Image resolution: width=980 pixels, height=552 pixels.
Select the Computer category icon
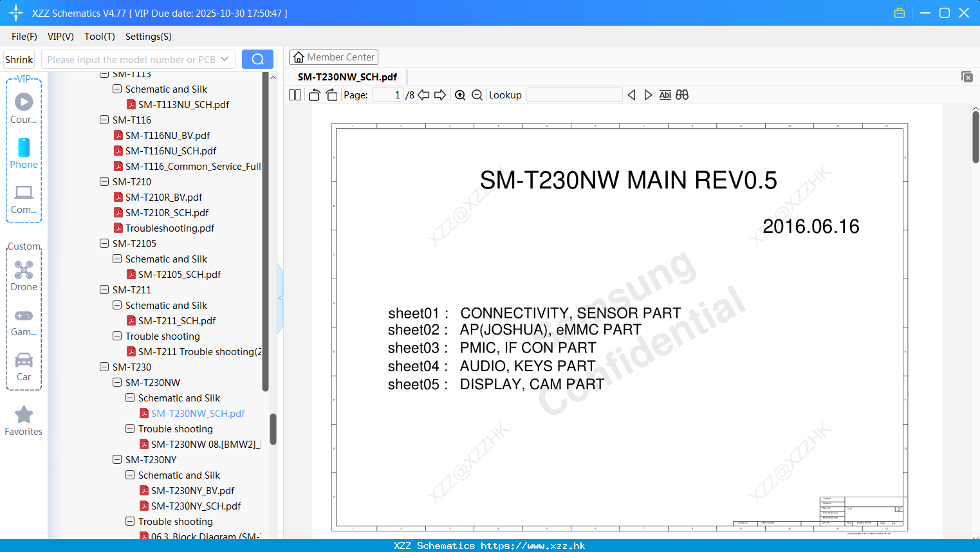24,199
